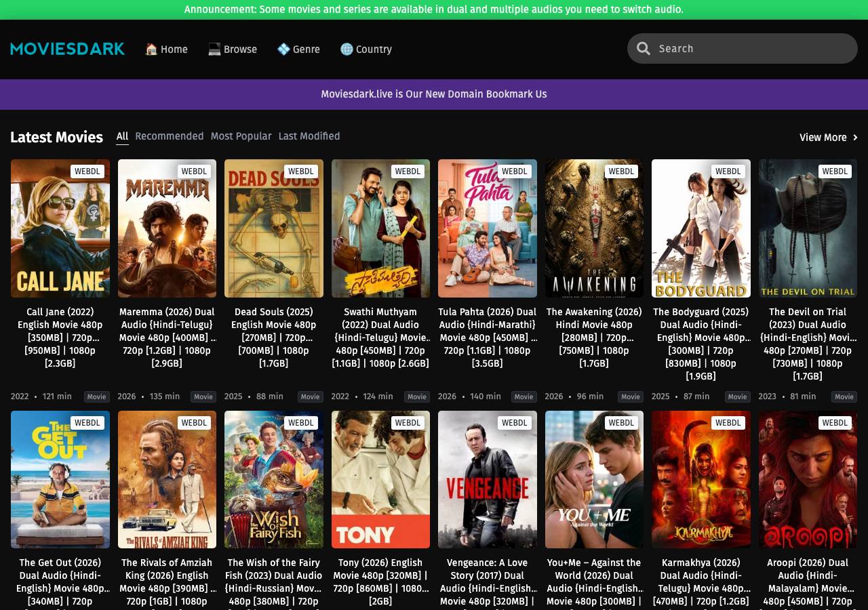Switch to the Last Modified tab
Image resolution: width=868 pixels, height=610 pixels.
(309, 136)
